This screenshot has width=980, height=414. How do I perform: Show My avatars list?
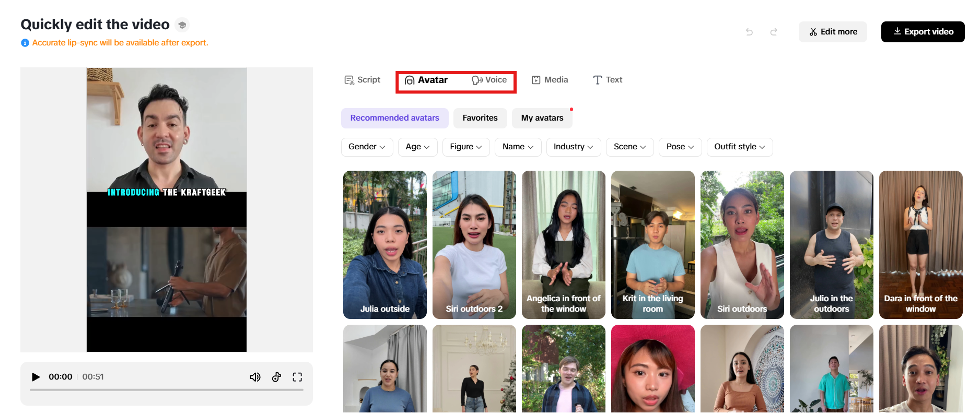542,118
